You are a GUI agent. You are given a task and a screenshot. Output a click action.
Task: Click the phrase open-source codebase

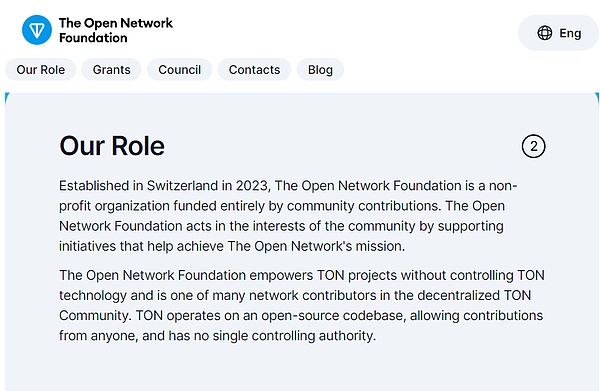[333, 316]
